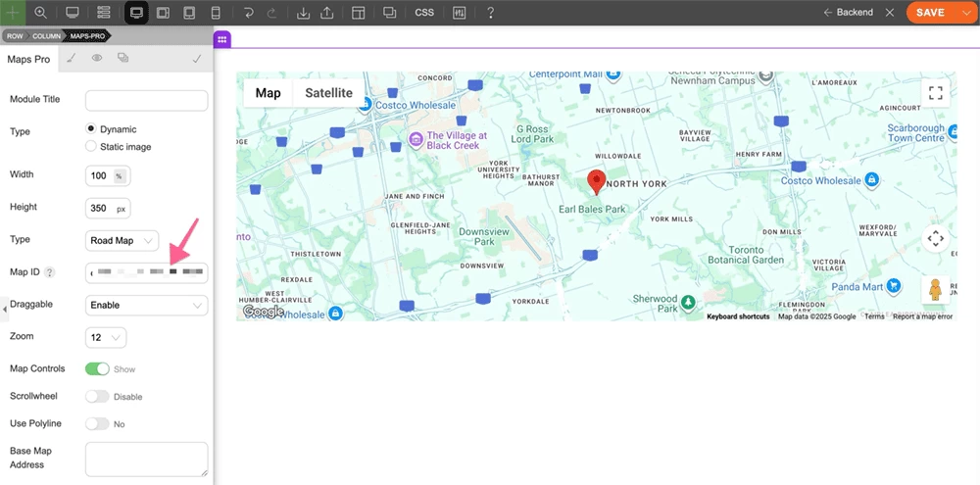Toggle the Map Controls switch
This screenshot has width=980, height=485.
point(97,368)
